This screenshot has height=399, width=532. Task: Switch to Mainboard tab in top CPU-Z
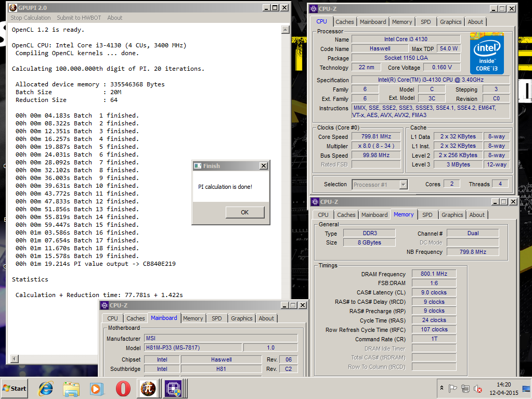click(373, 22)
